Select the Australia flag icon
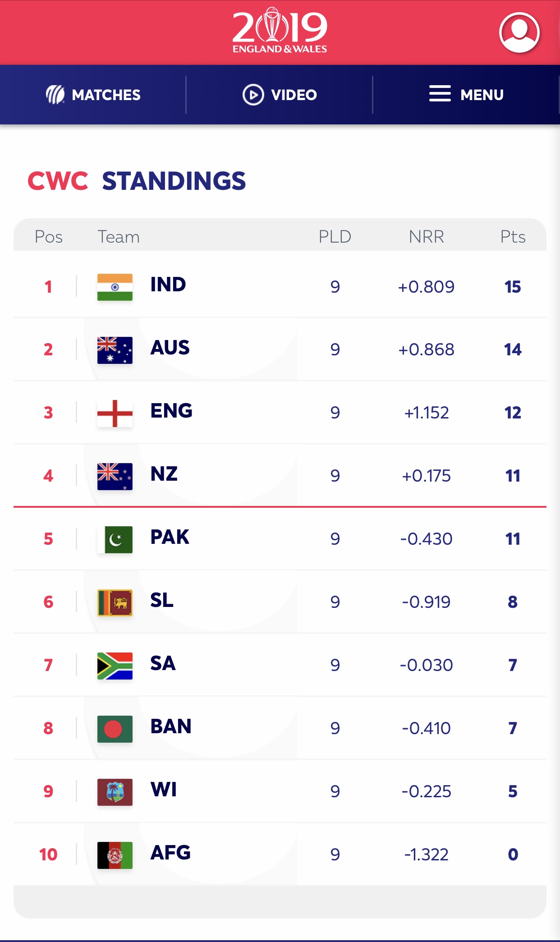This screenshot has width=560, height=942. (x=115, y=350)
